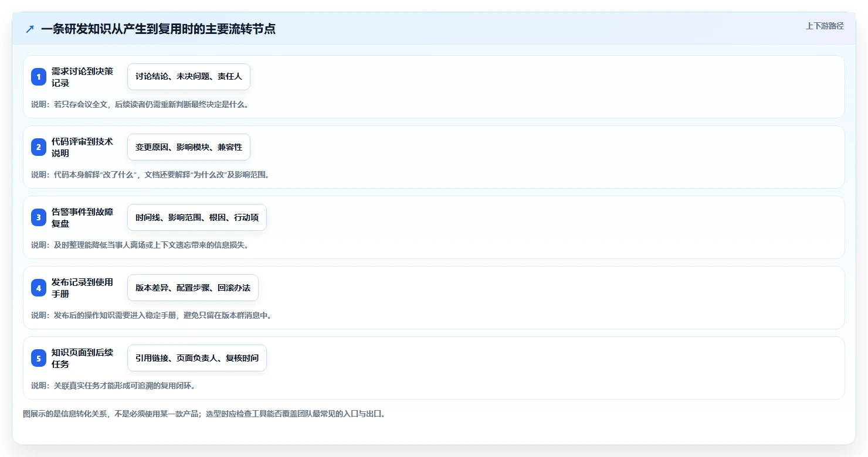Click the note starting 说明：及时整理能降低
Viewport: 868px width, 457px height.
140,245
